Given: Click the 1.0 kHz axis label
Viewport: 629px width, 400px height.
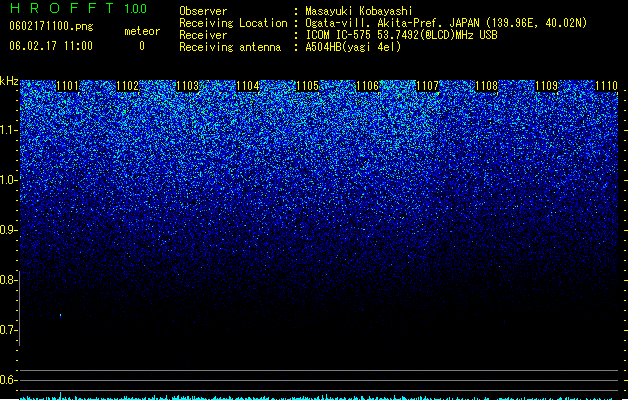Looking at the screenshot, I should (x=8, y=180).
